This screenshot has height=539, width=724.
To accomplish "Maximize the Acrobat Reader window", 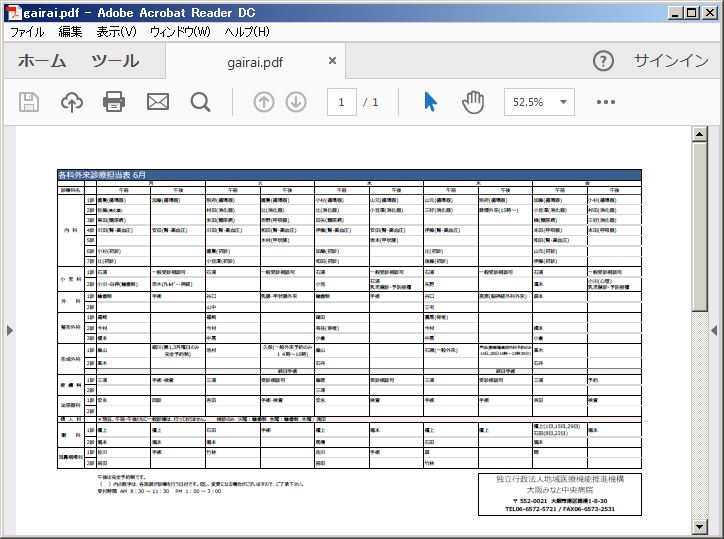I will click(691, 13).
